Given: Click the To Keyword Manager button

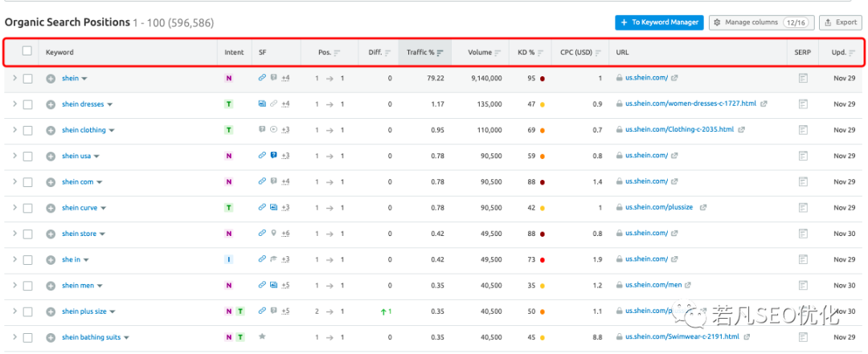Looking at the screenshot, I should 659,22.
